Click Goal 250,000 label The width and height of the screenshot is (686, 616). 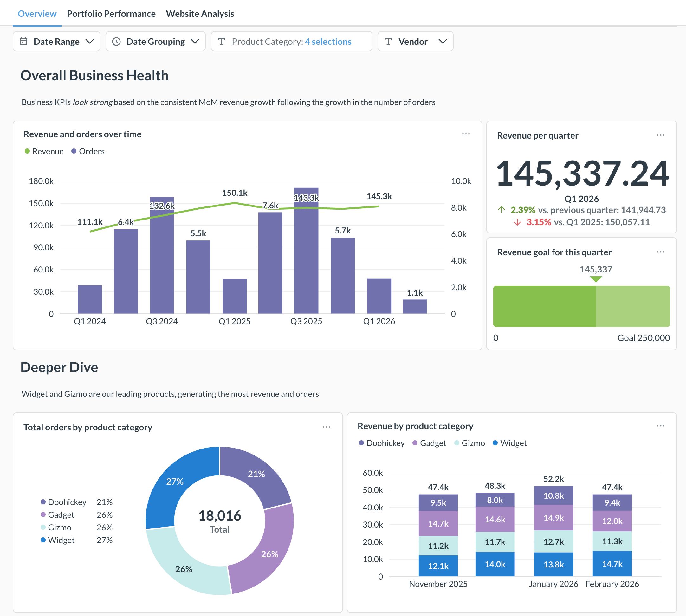tap(644, 338)
